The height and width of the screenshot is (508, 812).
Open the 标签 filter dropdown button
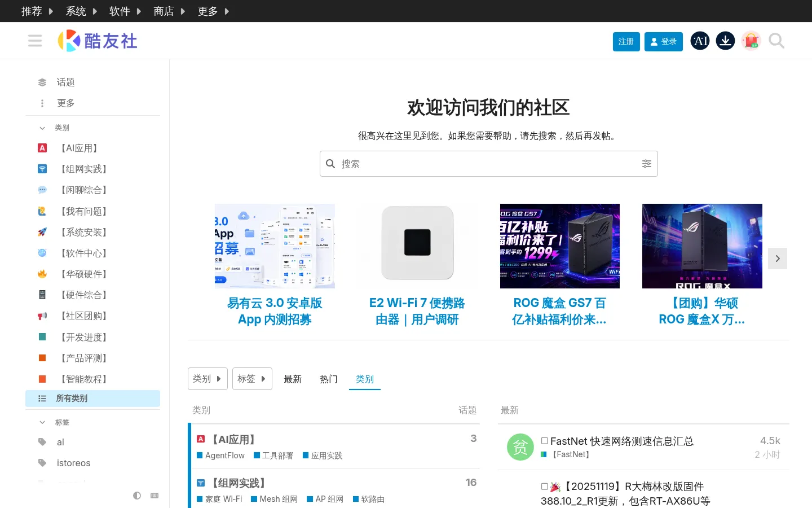coord(252,379)
